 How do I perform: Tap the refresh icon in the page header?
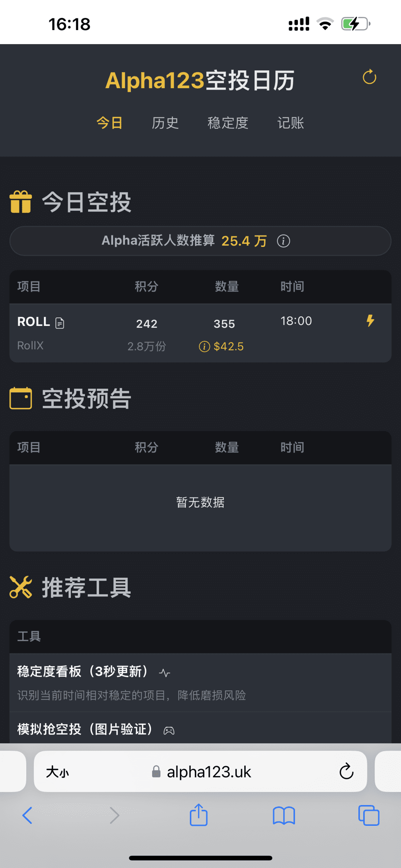(370, 77)
